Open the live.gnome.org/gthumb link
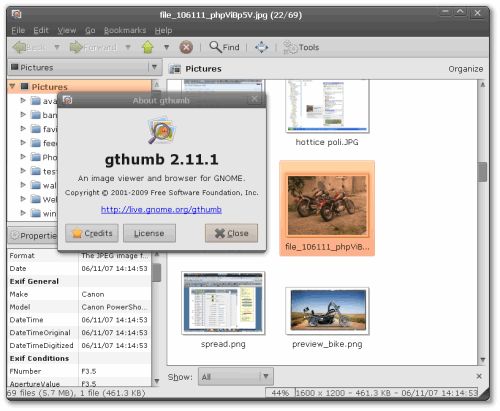This screenshot has height=411, width=500. (161, 210)
